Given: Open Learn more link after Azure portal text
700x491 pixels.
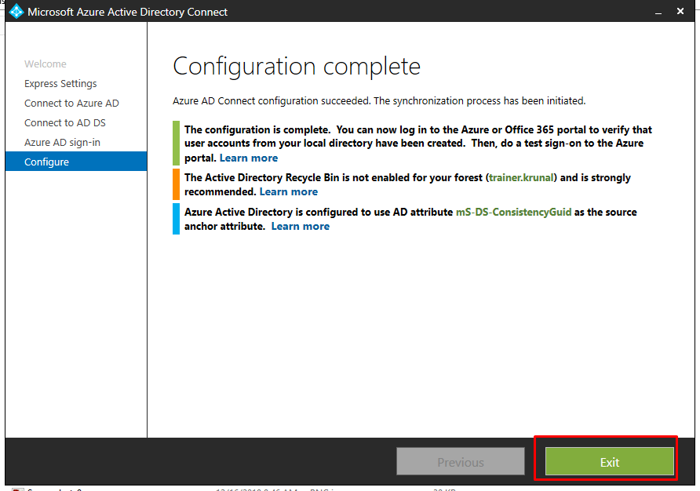Looking at the screenshot, I should (248, 158).
